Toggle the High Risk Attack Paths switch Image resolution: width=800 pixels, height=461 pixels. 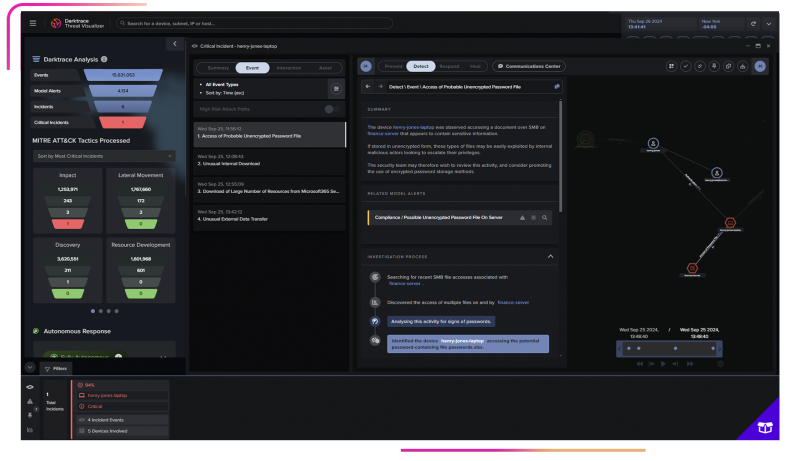[331, 109]
